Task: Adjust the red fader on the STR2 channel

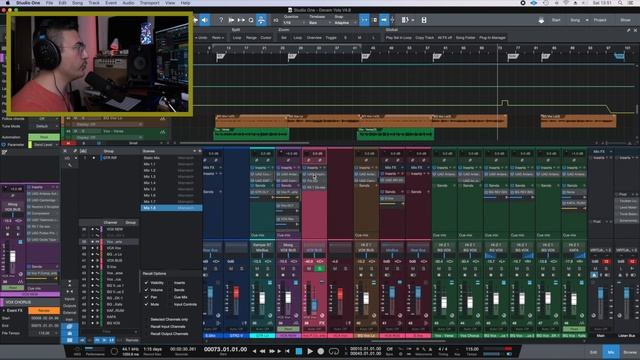Action: 236,292
